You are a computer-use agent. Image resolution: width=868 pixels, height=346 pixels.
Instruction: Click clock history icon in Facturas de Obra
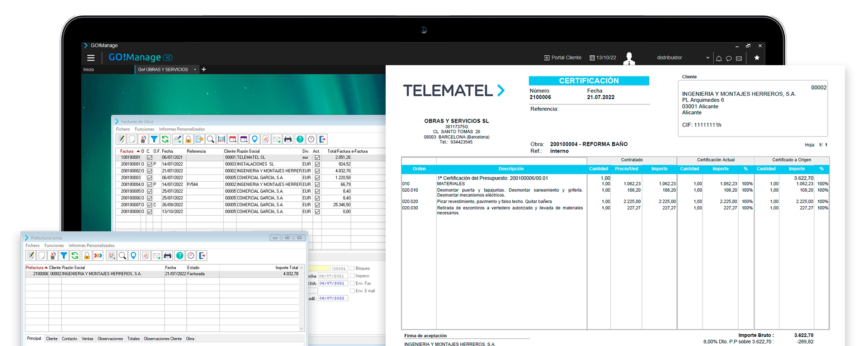click(311, 139)
